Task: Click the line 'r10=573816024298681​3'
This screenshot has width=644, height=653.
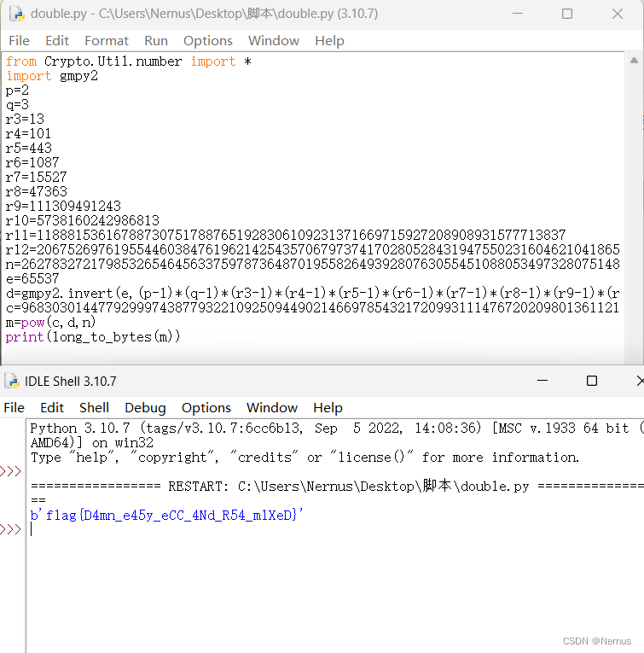Action: (x=83, y=221)
